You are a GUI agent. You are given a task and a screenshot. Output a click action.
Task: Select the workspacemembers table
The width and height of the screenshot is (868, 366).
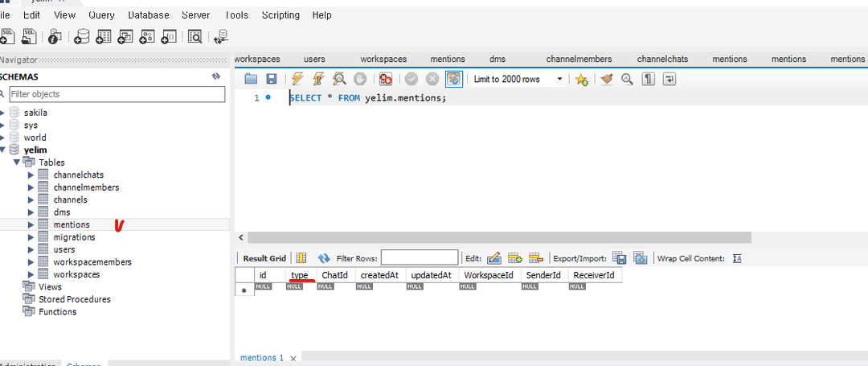coord(92,262)
